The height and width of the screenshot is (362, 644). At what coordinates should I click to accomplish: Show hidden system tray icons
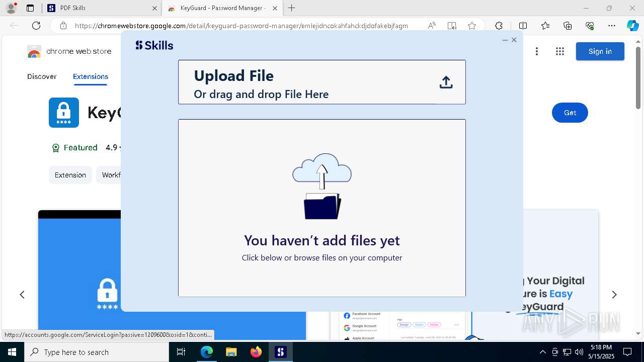[x=542, y=352]
